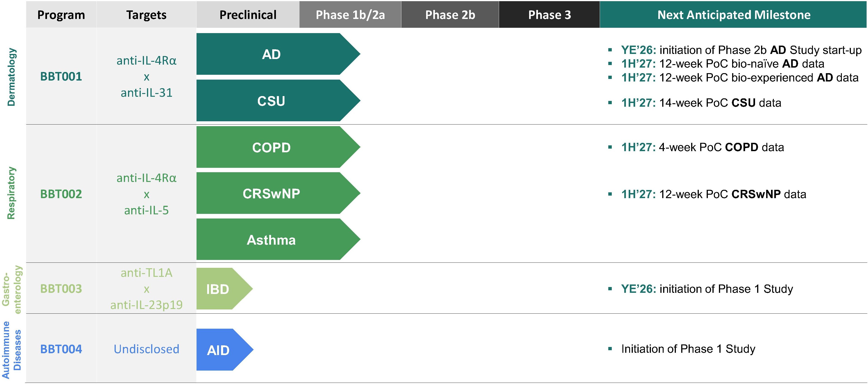Open the Phase 1b/2a column header
The width and height of the screenshot is (868, 384).
[350, 15]
